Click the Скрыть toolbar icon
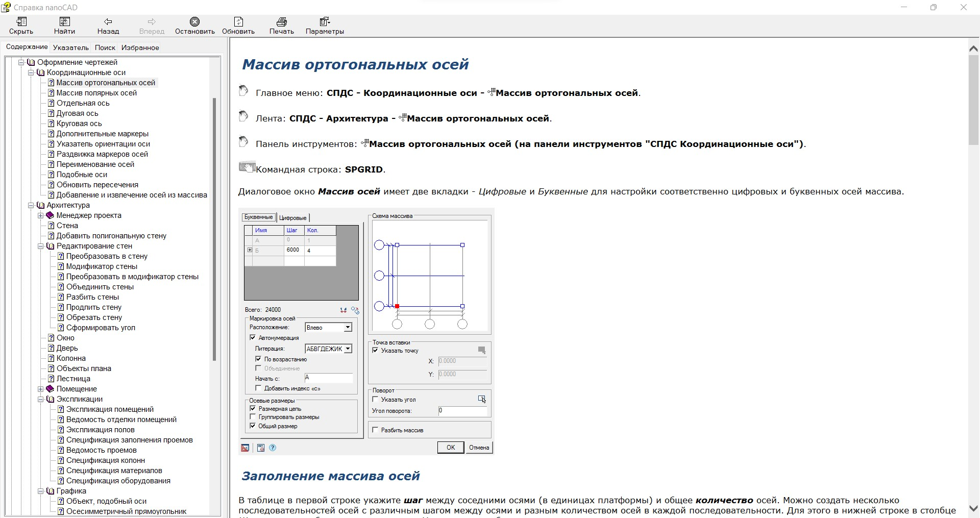980x518 pixels. [x=21, y=21]
